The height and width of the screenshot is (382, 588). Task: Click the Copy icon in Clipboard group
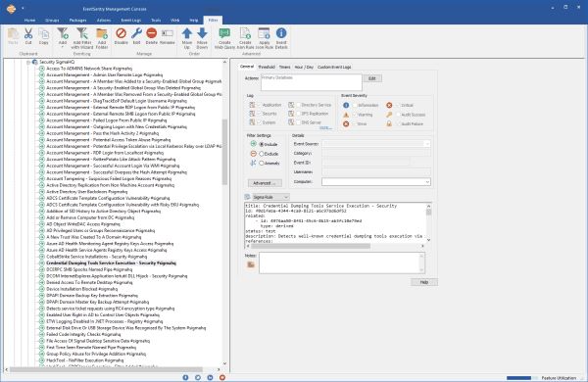point(44,34)
